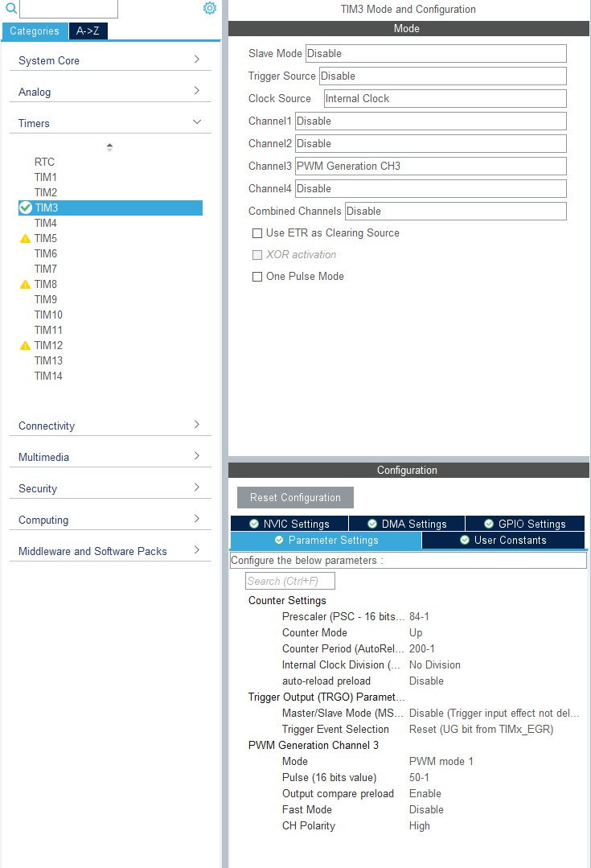Select RTC in the Timers list

[44, 162]
